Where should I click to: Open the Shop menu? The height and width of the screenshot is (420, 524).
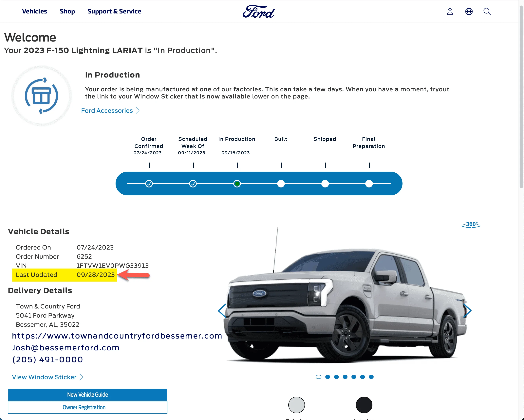67,11
